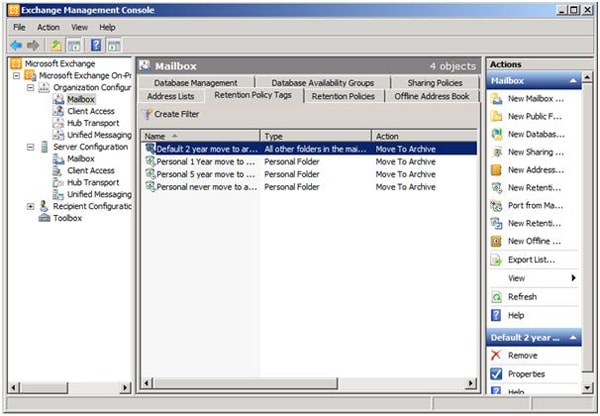Click the Port from Managed Folder icon

(x=496, y=206)
